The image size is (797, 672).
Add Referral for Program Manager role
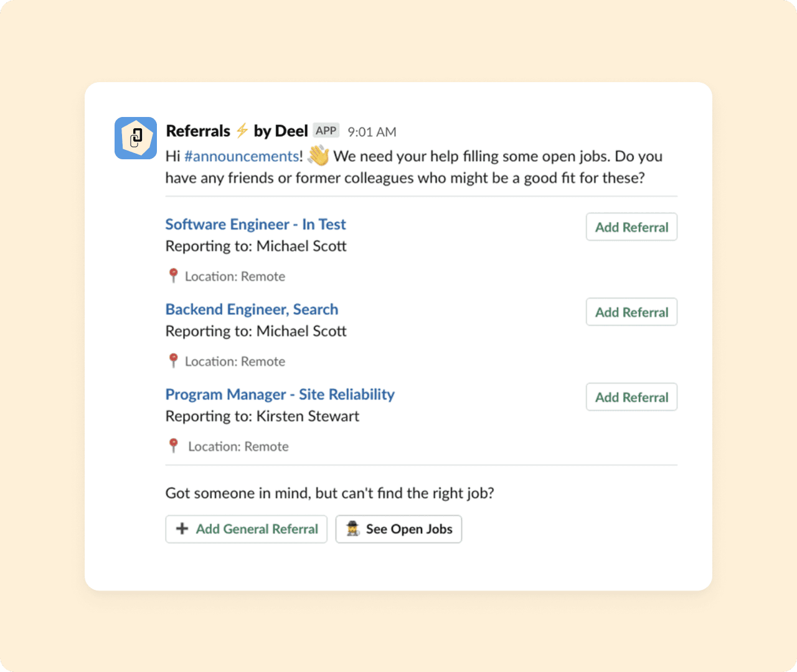(x=631, y=397)
